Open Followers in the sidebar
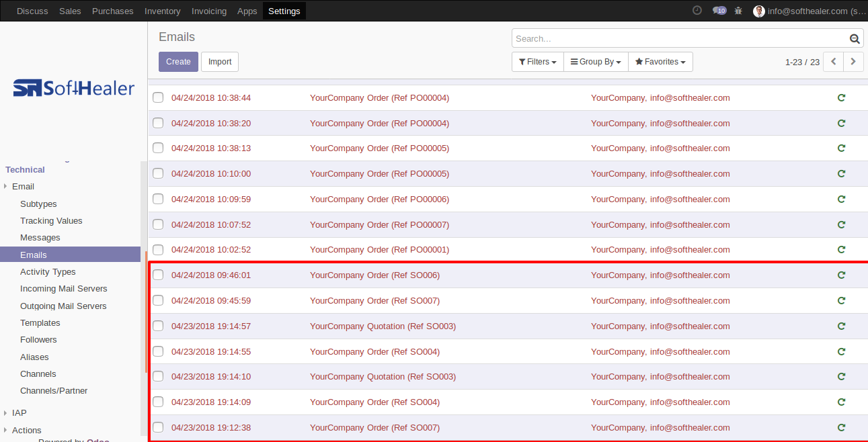Viewport: 868px width, 442px height. point(38,340)
